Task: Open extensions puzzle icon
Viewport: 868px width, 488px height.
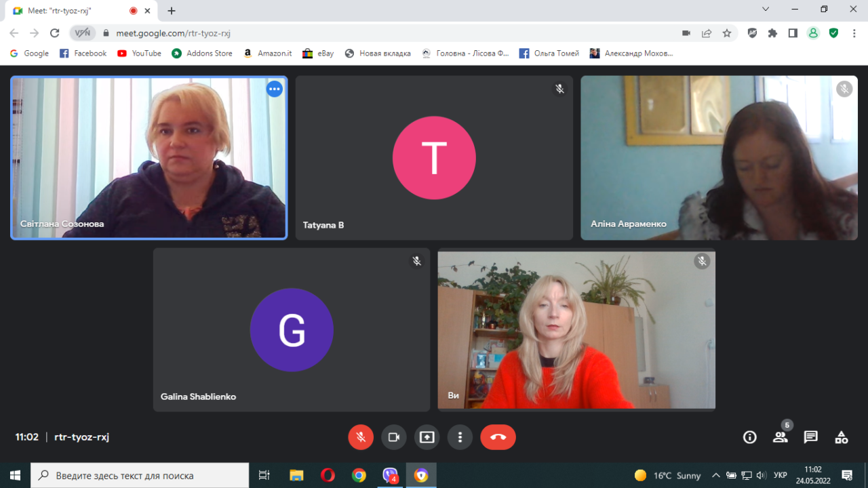Action: click(772, 33)
